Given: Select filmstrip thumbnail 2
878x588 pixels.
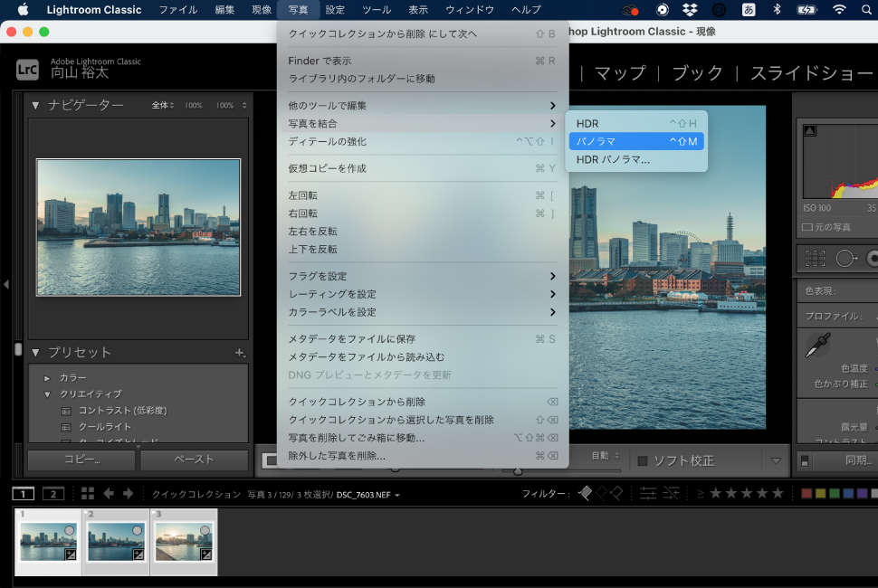Looking at the screenshot, I should pos(116,542).
